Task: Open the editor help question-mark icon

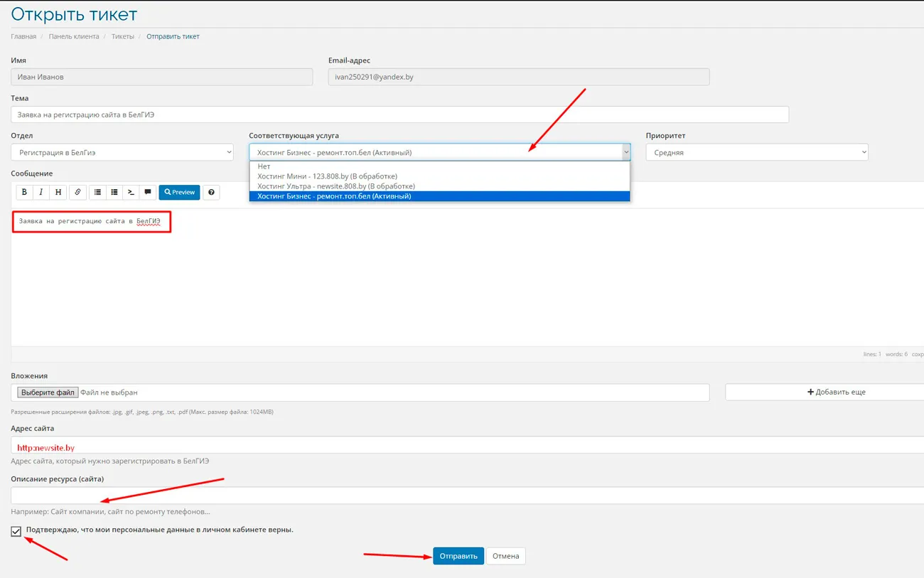Action: tap(211, 192)
